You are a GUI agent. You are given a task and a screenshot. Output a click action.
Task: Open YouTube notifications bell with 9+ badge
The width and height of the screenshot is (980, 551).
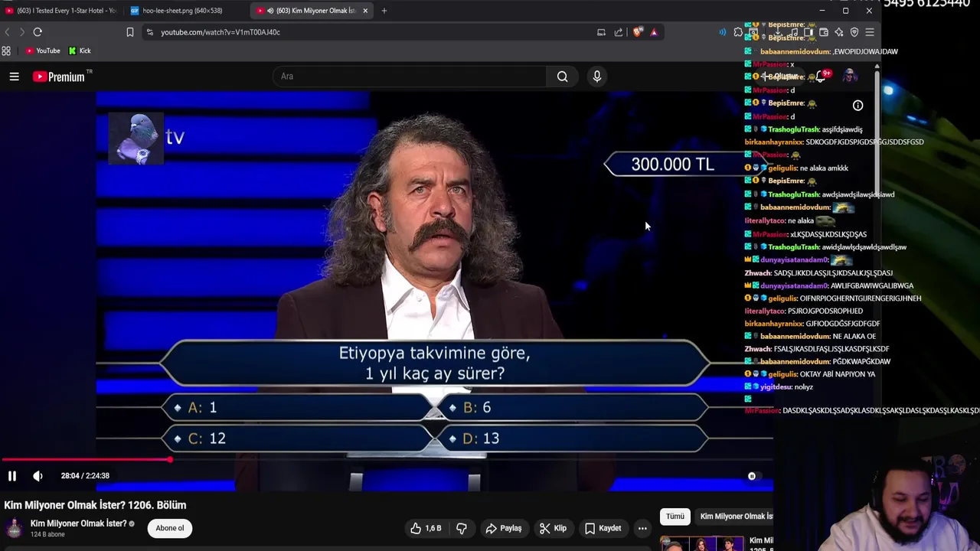coord(821,76)
